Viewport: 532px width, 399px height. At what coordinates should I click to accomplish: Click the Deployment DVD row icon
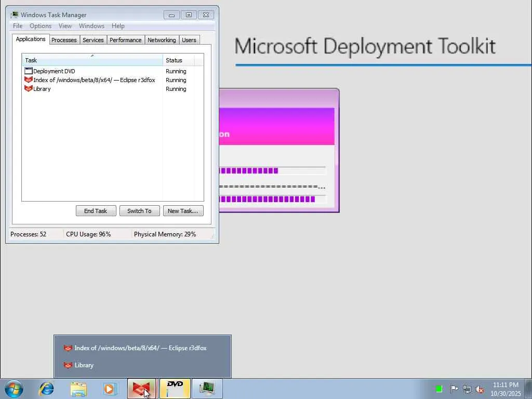[x=29, y=71]
